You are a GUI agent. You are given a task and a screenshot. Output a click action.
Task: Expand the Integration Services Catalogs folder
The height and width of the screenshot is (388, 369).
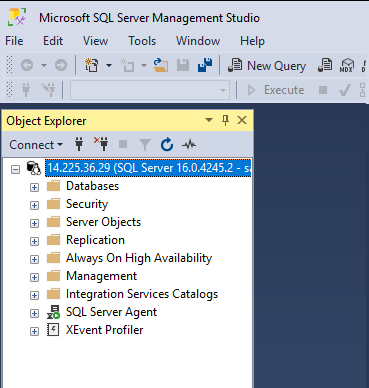point(34,295)
